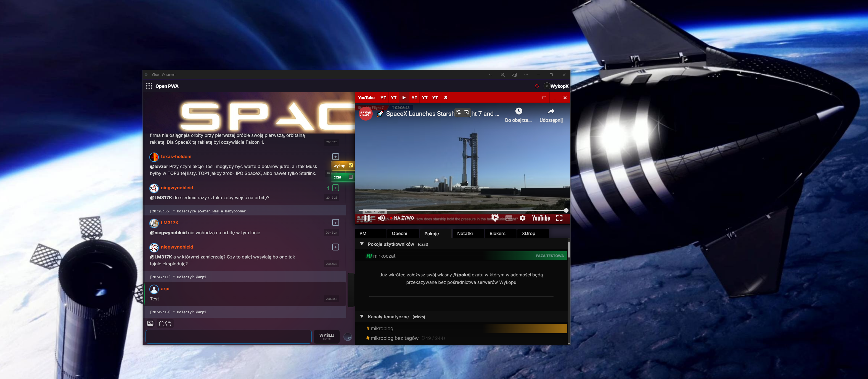The image size is (868, 379).
Task: Toggle plus vote on niegwynebleid's orbit question
Action: (x=335, y=188)
